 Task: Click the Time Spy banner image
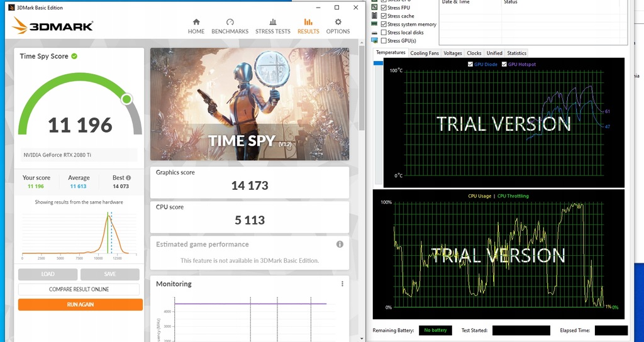(x=250, y=104)
